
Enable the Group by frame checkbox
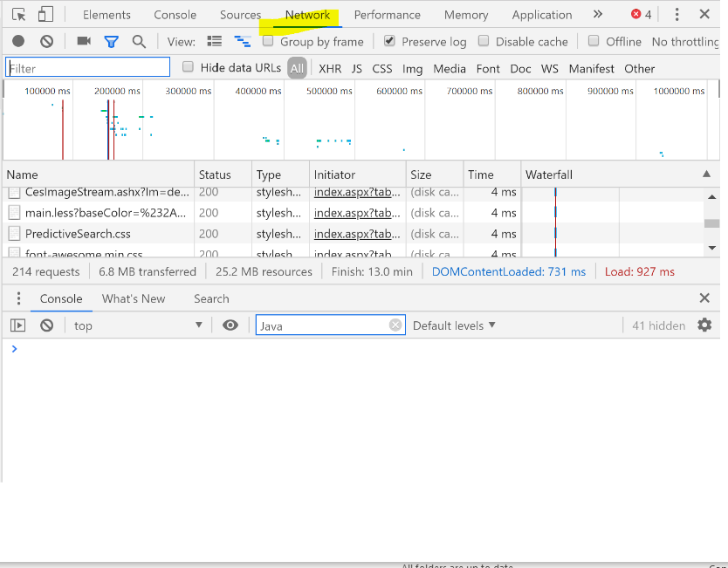tap(269, 41)
